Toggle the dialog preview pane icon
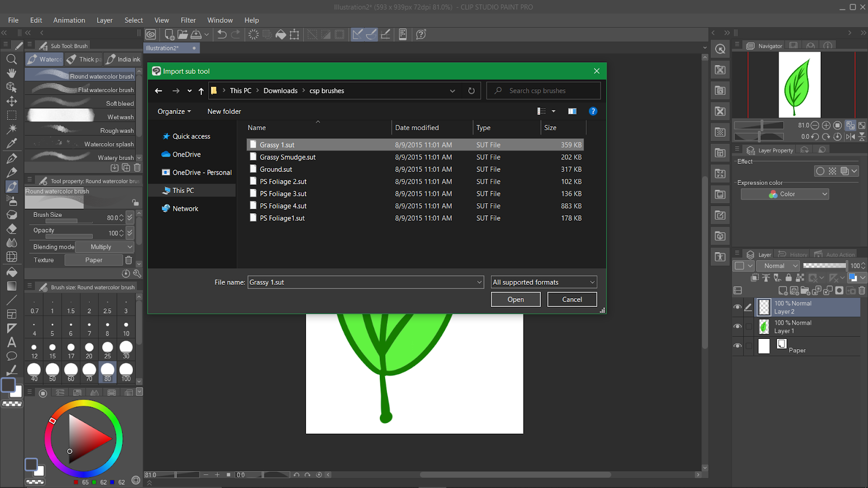The height and width of the screenshot is (488, 868). coord(572,111)
